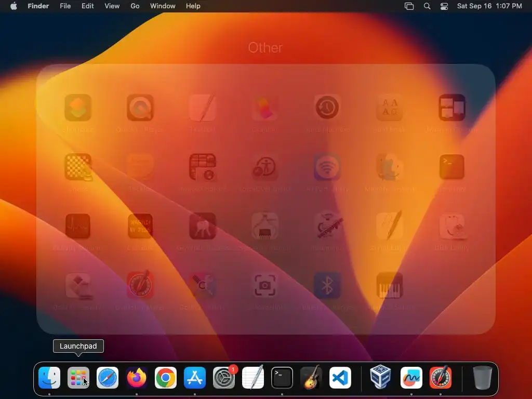Viewport: 532px width, 399px height.
Task: Launch Google Chrome from the Dock
Action: [x=166, y=378]
